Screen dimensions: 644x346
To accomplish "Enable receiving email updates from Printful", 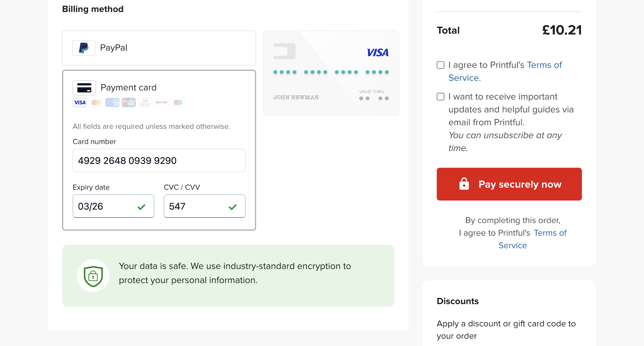I will pyautogui.click(x=441, y=97).
